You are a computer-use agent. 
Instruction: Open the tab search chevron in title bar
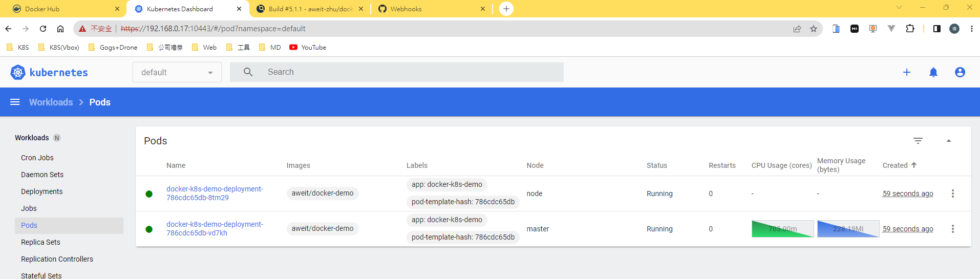(x=899, y=7)
